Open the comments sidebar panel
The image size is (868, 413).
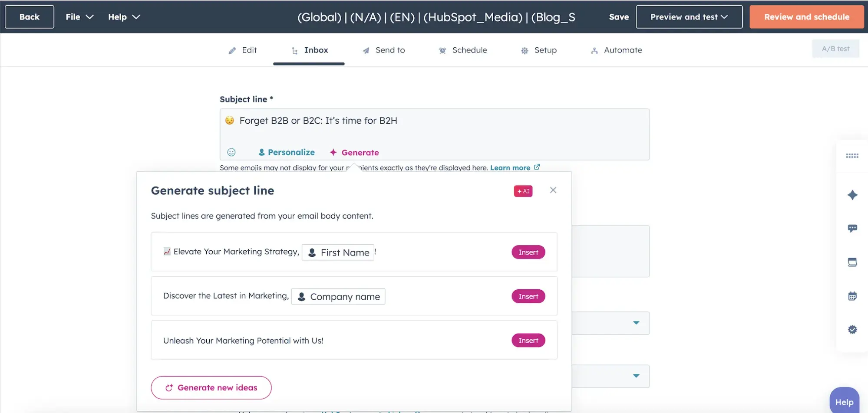point(852,228)
